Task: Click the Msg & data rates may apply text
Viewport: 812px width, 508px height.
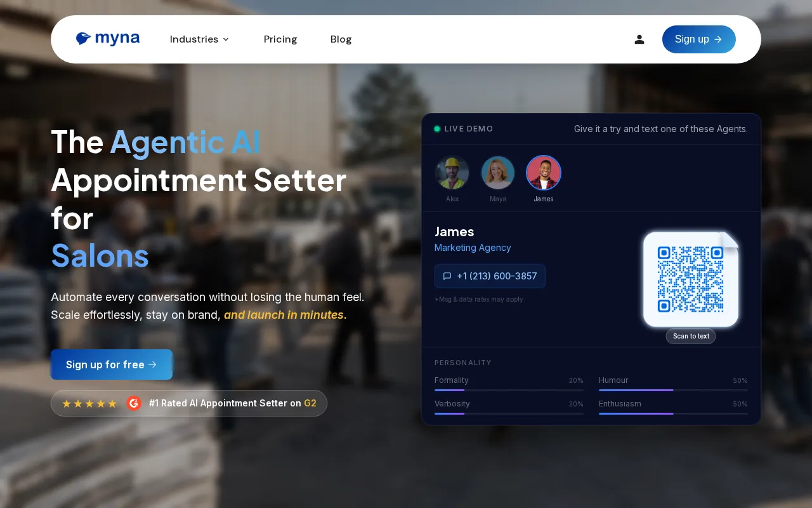Action: click(480, 299)
